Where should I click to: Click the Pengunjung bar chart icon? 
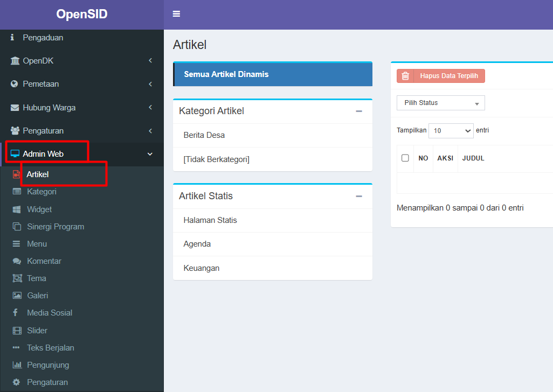(x=17, y=365)
